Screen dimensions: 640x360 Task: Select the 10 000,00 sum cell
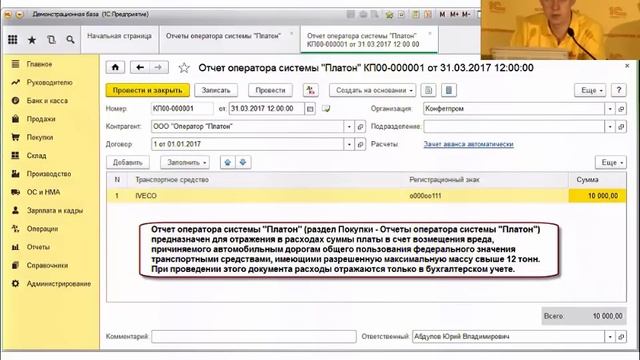597,196
